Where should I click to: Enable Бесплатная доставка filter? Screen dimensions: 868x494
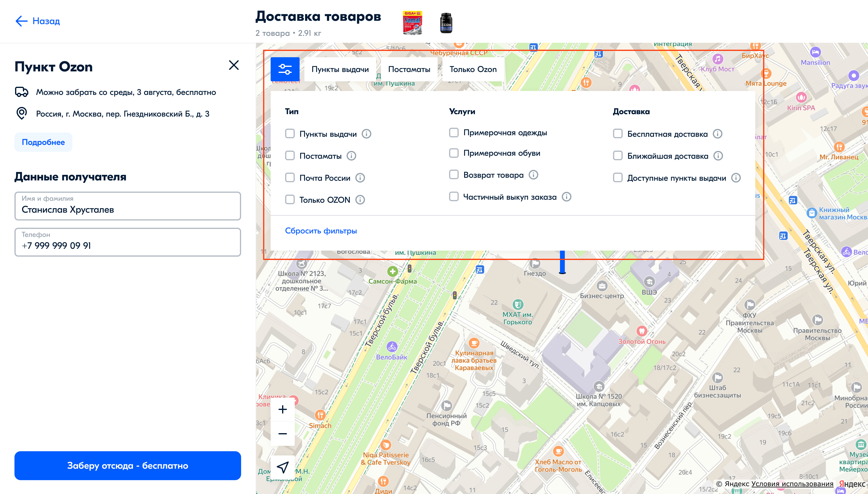(618, 134)
